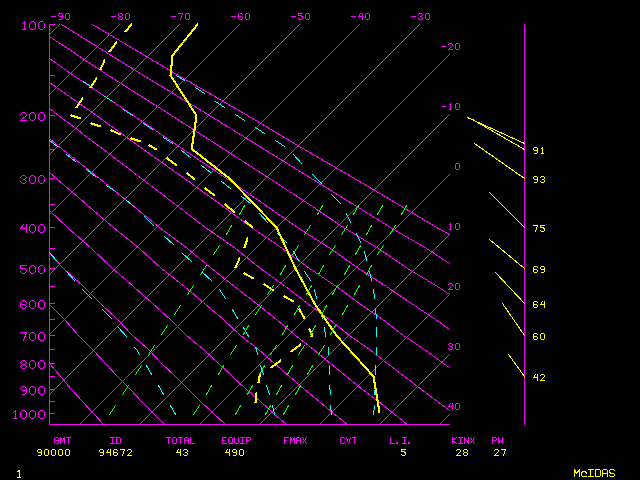
Task: Select the wind speed label 93
Action: pos(539,180)
